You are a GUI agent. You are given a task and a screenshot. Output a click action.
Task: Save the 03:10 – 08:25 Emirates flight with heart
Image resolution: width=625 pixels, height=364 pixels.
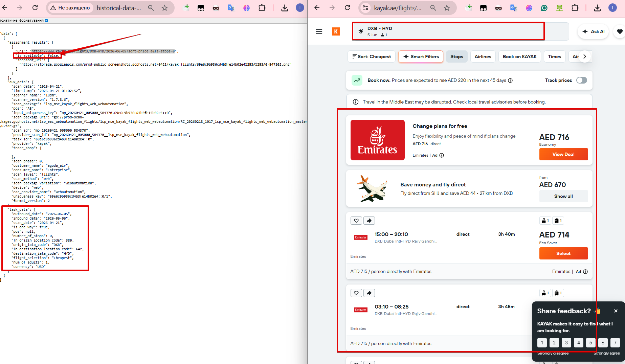356,293
